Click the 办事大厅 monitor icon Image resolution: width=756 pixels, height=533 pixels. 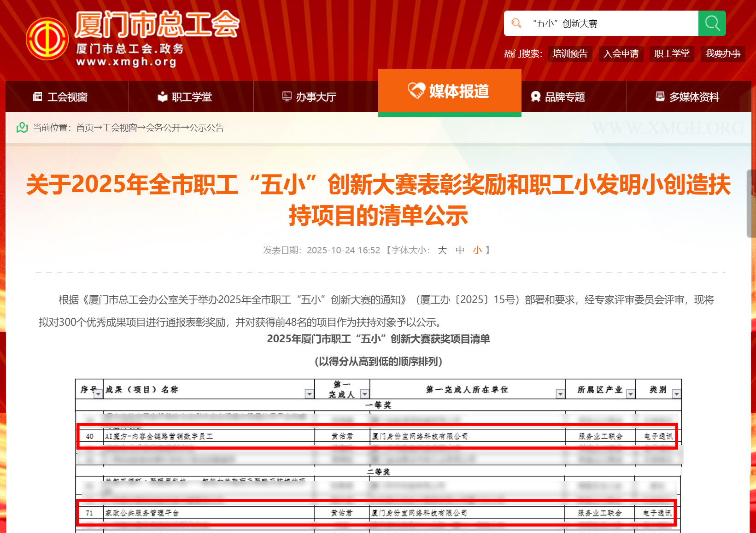(x=287, y=97)
